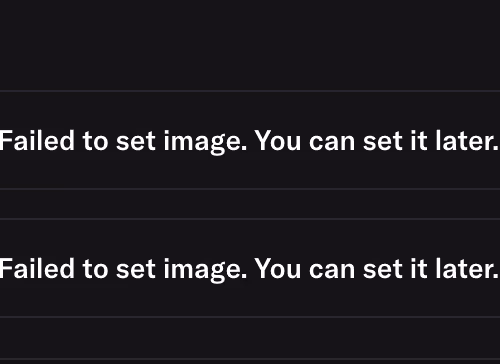This screenshot has width=500, height=364.
Task: Click the divider line beneath the lower notification
Action: (250, 317)
